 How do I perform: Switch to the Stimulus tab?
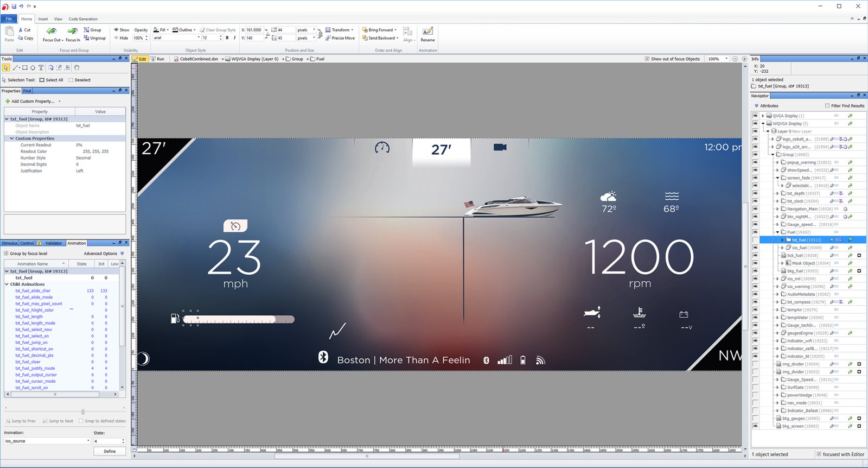[10, 243]
